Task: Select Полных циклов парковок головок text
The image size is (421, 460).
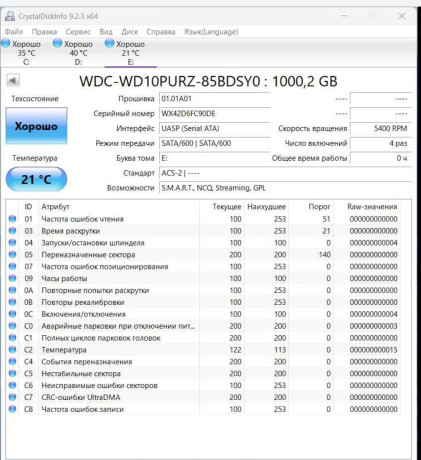Action: [101, 338]
